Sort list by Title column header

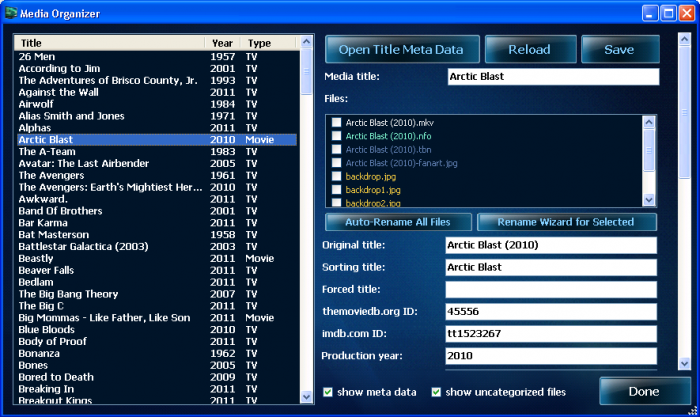[109, 43]
